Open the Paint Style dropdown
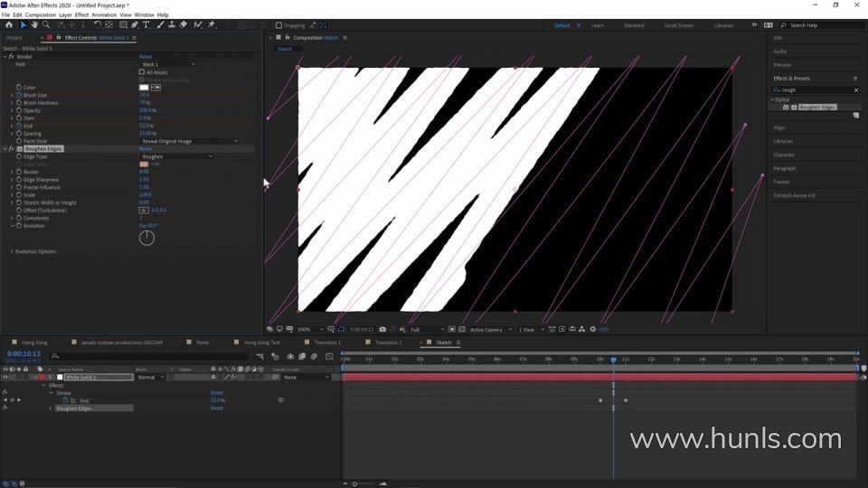The height and width of the screenshot is (488, 868). point(189,141)
